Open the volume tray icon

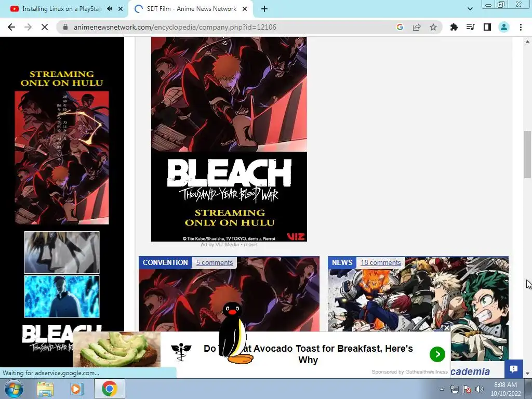479,389
